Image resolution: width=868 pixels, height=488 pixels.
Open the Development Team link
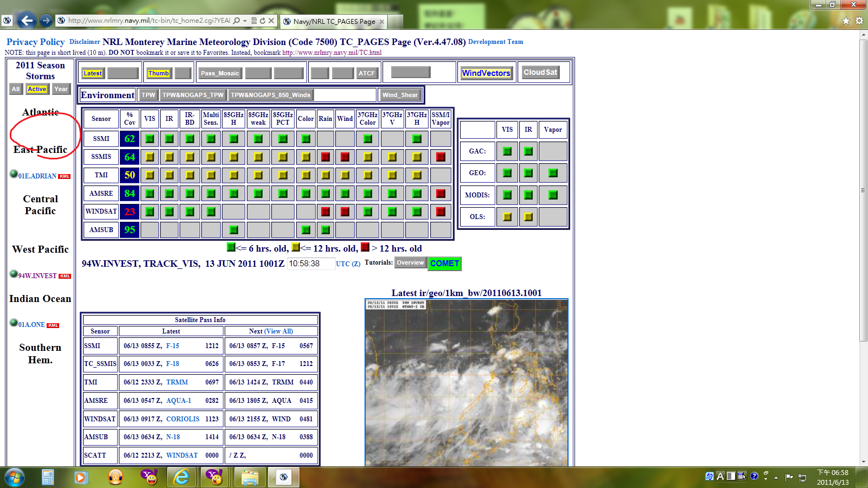point(495,42)
